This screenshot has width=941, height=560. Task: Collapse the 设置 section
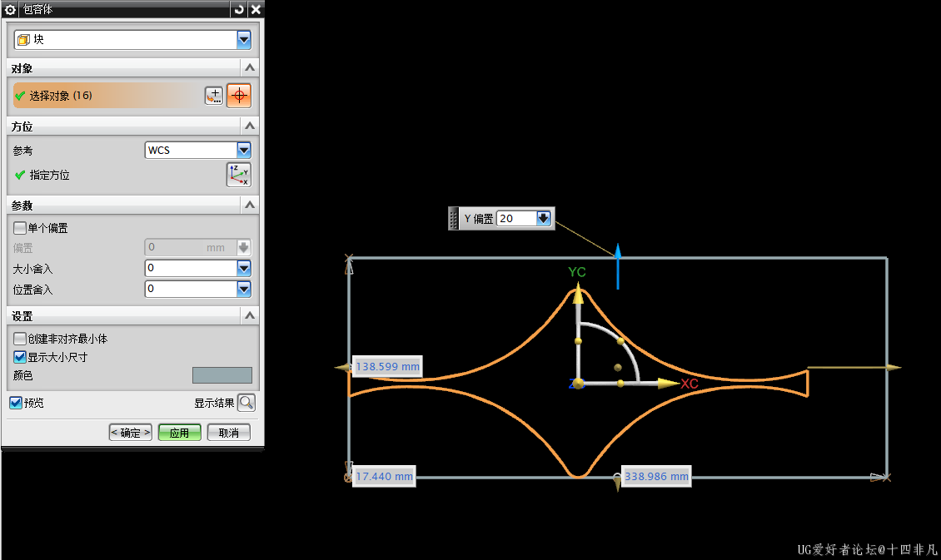250,315
